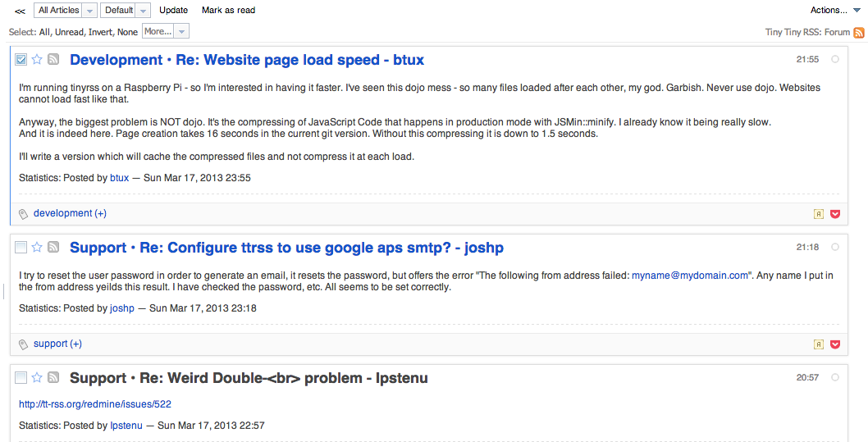Collapse the sidebar with the double arrow

pyautogui.click(x=20, y=11)
